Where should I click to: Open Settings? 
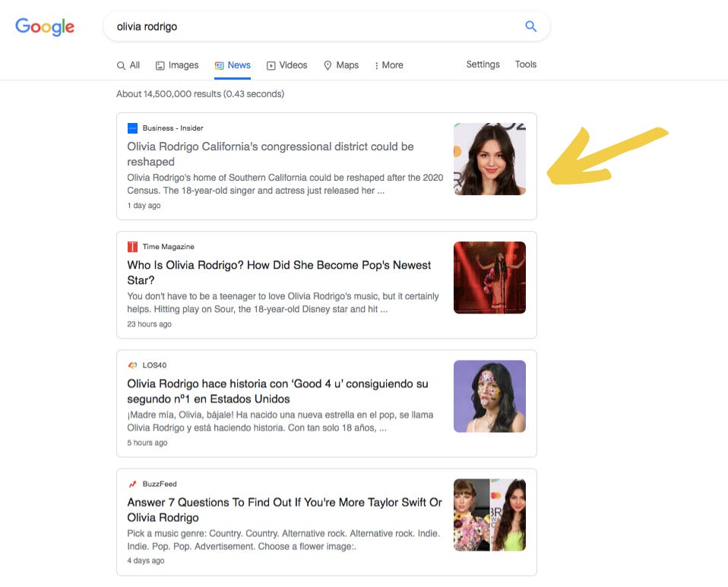coord(483,65)
